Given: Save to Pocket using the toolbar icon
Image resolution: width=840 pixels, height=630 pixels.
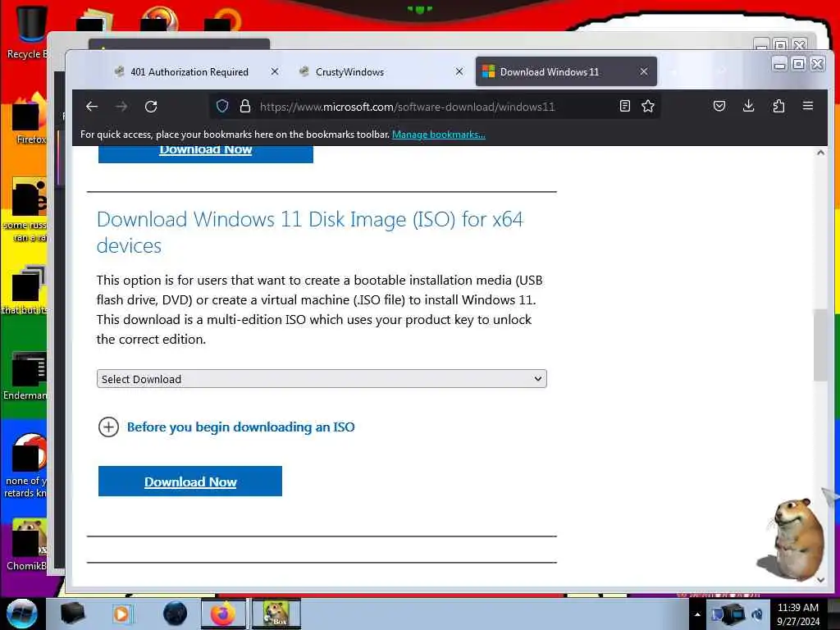Looking at the screenshot, I should point(719,106).
